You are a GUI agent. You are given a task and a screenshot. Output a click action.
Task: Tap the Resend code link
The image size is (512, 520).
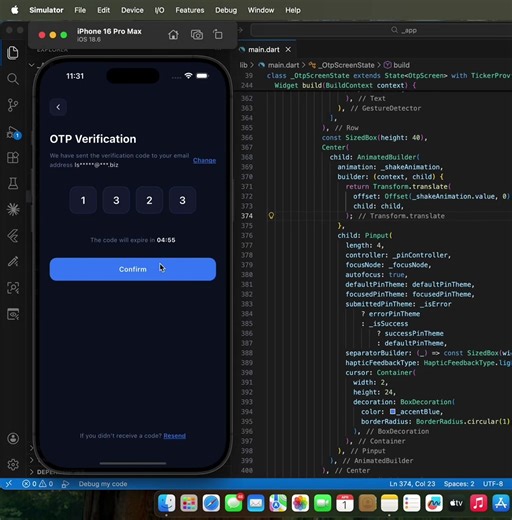tap(174, 436)
